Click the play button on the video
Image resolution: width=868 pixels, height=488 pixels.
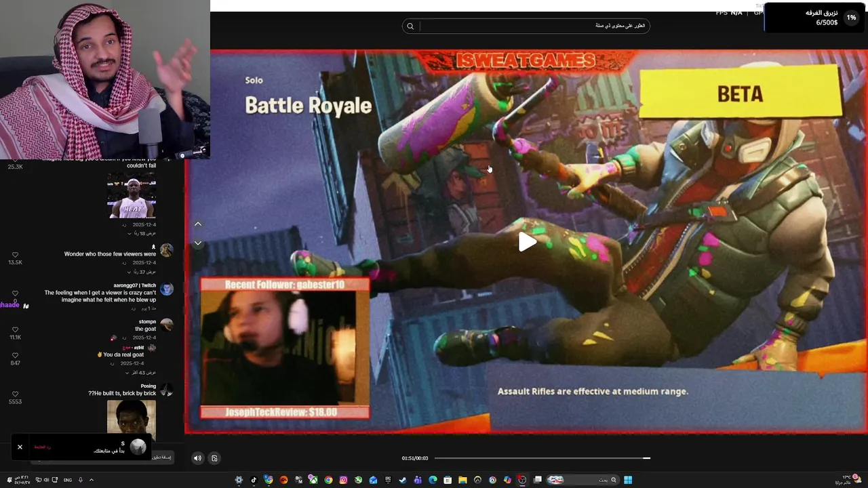point(527,242)
